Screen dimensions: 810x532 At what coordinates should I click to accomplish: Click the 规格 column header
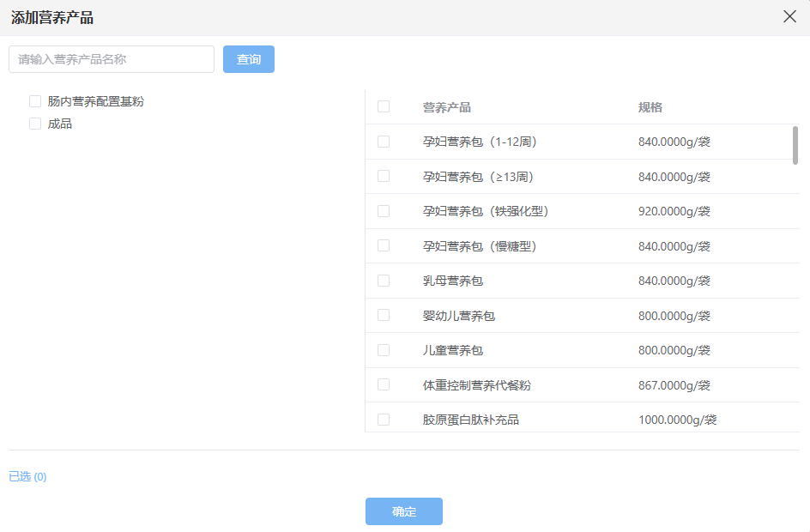pos(650,107)
